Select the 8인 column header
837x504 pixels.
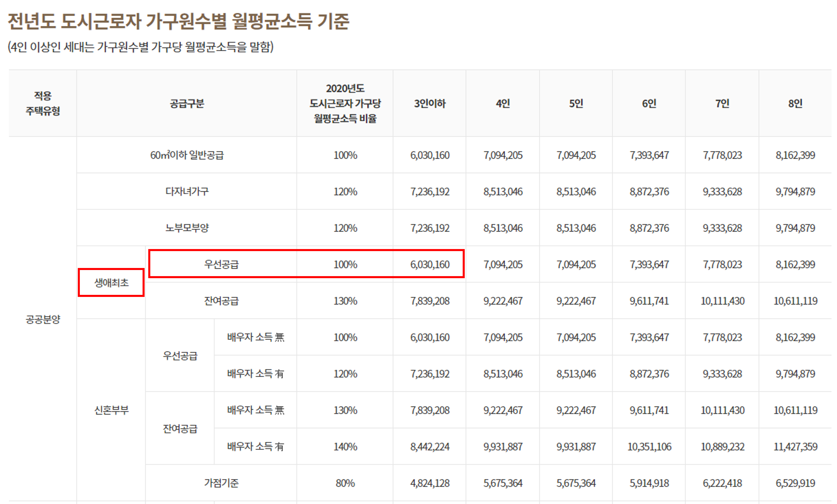click(795, 103)
